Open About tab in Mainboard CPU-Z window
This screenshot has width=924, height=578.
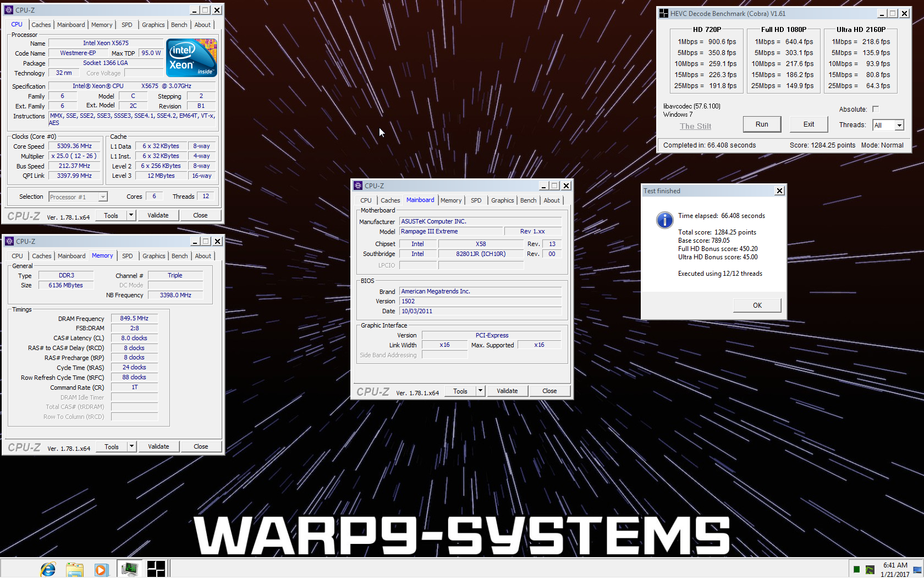(552, 200)
